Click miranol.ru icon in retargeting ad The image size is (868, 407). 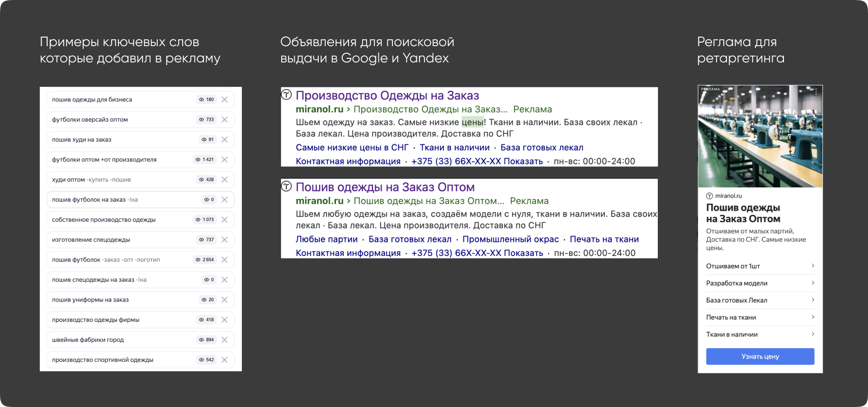tap(710, 196)
